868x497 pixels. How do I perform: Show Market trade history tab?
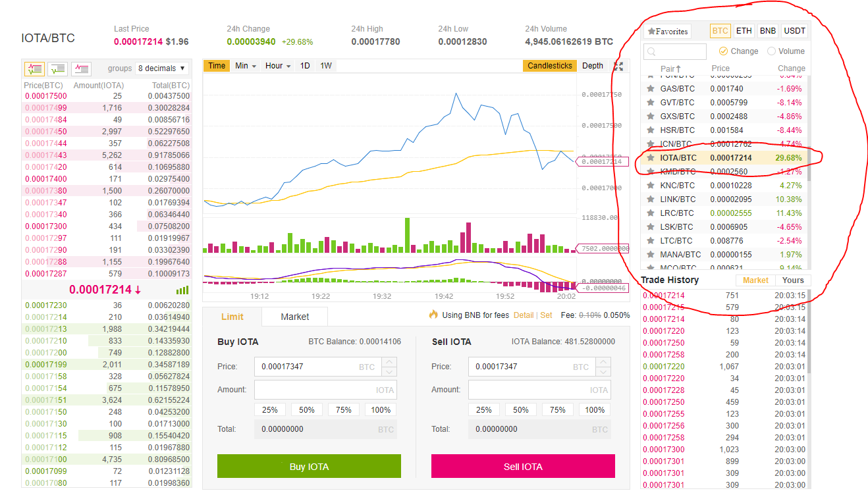click(x=755, y=280)
